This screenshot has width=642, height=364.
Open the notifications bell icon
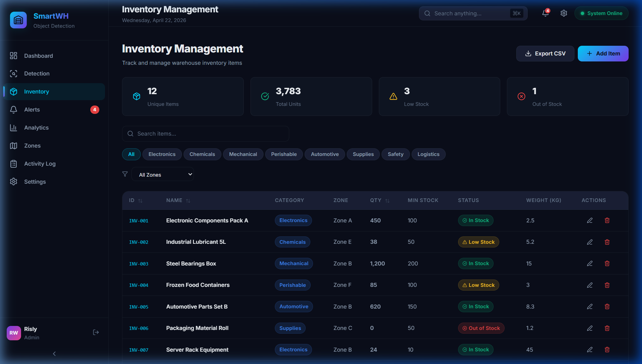[x=545, y=13]
